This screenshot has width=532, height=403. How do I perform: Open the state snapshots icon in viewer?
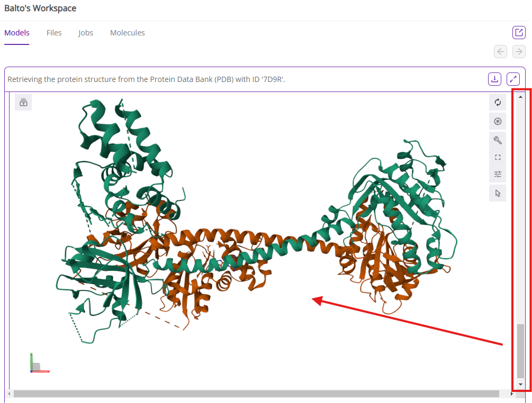tap(23, 103)
